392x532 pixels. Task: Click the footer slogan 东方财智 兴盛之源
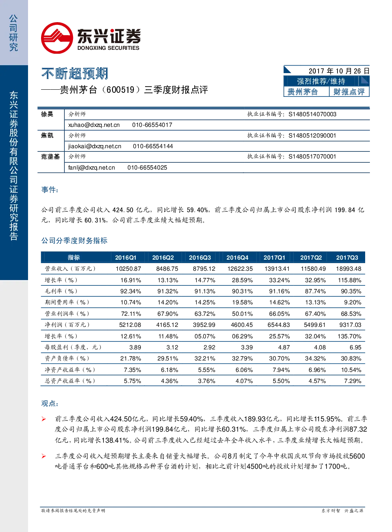[342, 511]
